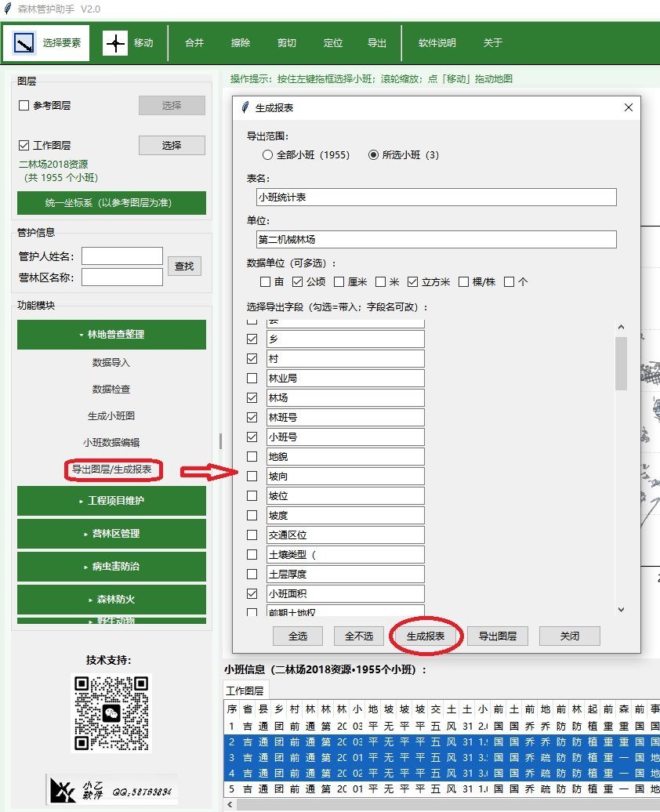
Task: Close the 生成报表 dialog
Action: [629, 107]
